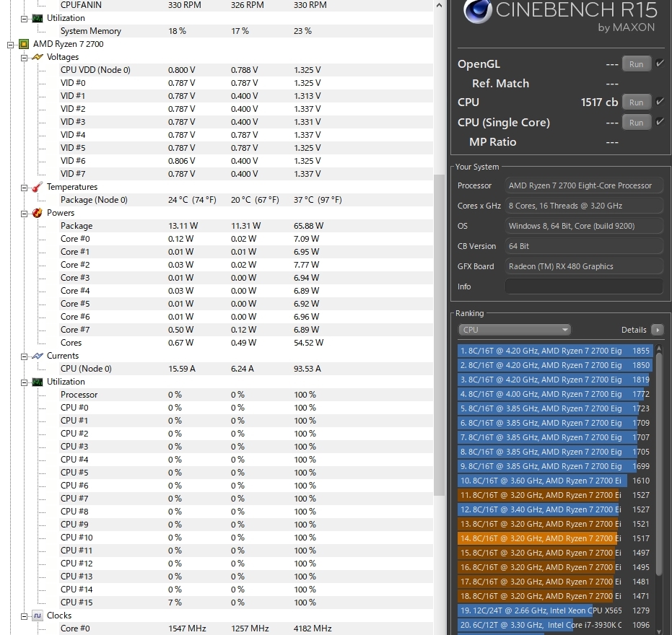Click the Cores x GHz field value
Image resolution: width=672 pixels, height=635 pixels.
(584, 206)
